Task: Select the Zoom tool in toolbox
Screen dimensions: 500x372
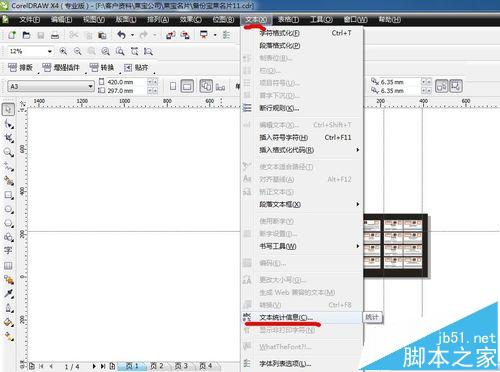Action: pyautogui.click(x=8, y=152)
